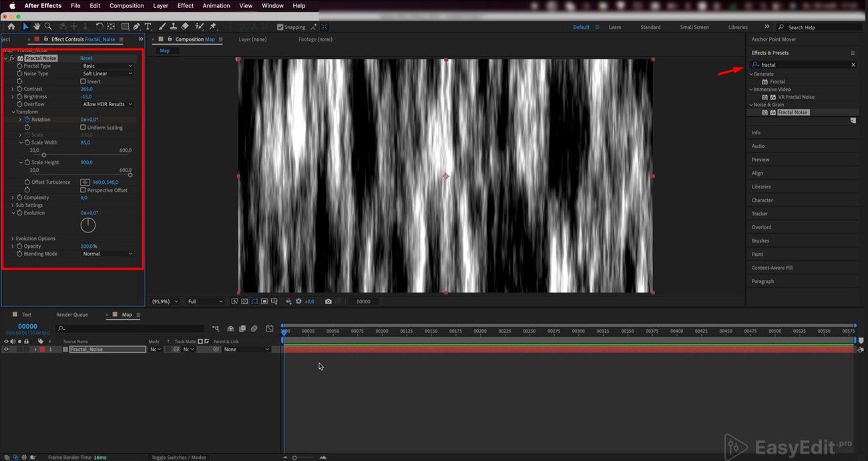Switch to the Render Queue tab
This screenshot has height=461, width=868.
[x=71, y=315]
